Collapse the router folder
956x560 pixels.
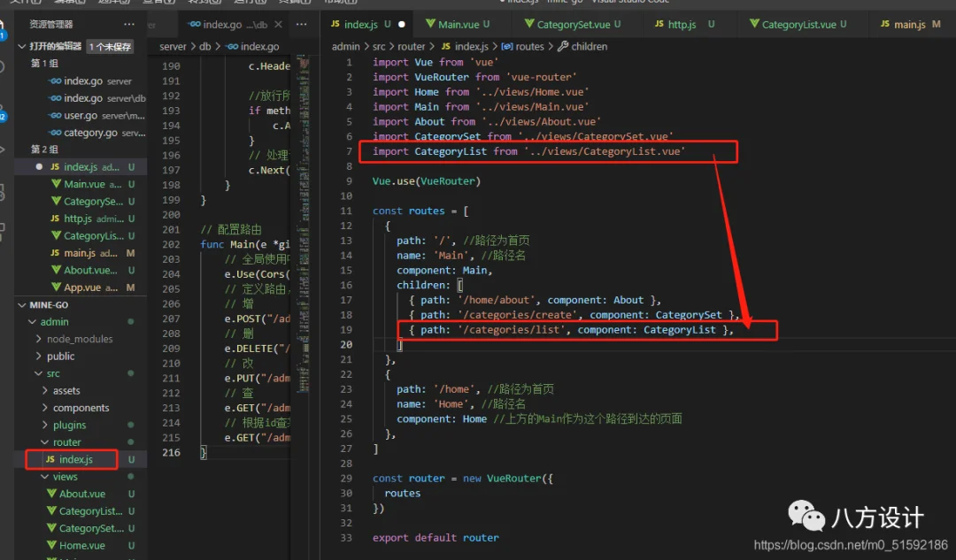point(45,442)
